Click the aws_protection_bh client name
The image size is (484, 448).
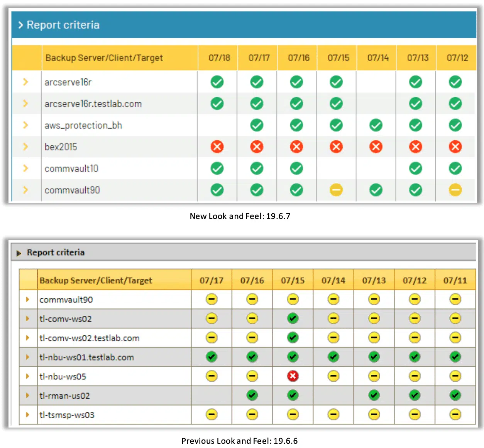[x=83, y=125]
